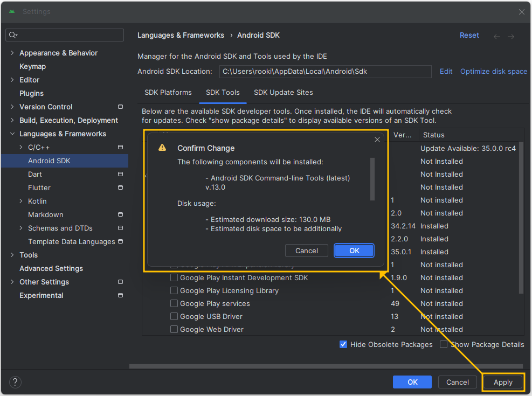532x396 pixels.
Task: Click the Confirm Change dialog scrollbar
Action: (x=372, y=179)
